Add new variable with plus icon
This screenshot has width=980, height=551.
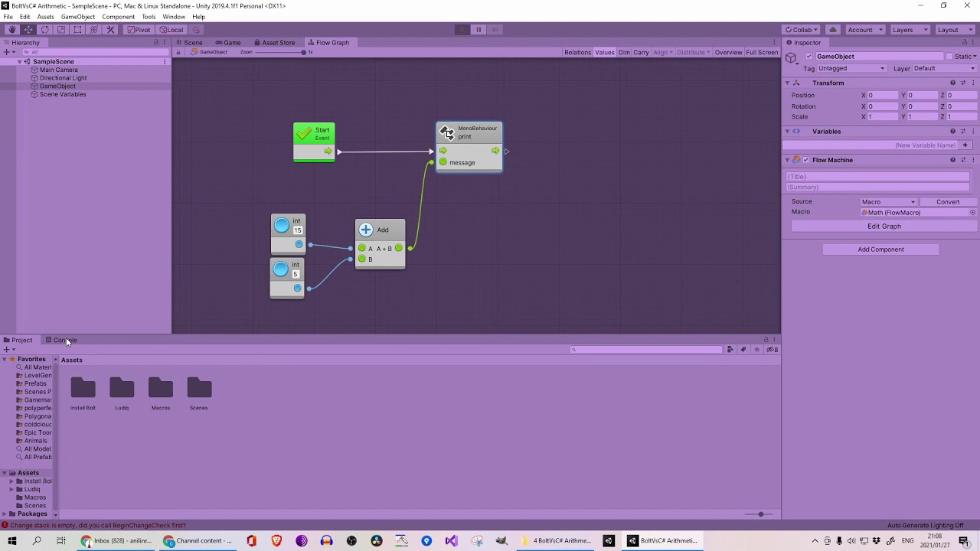coord(965,145)
